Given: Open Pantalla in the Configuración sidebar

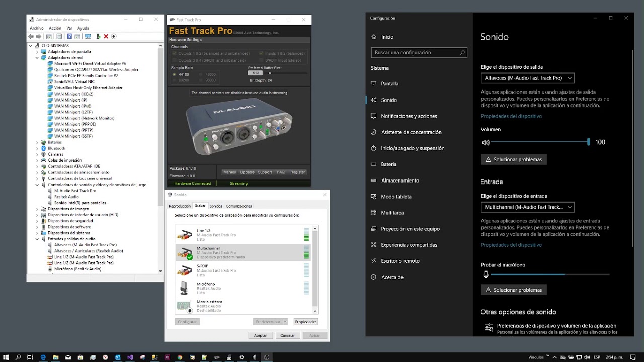Looking at the screenshot, I should [390, 84].
